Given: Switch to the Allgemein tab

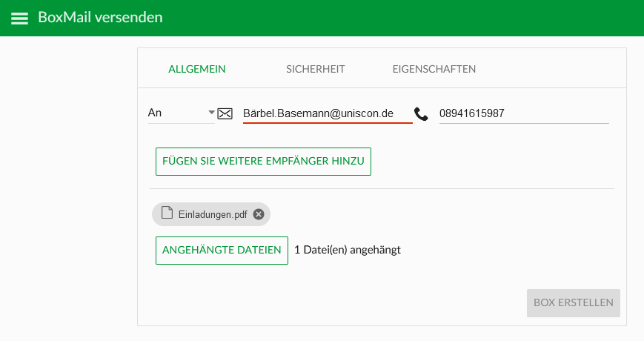Looking at the screenshot, I should [x=196, y=69].
